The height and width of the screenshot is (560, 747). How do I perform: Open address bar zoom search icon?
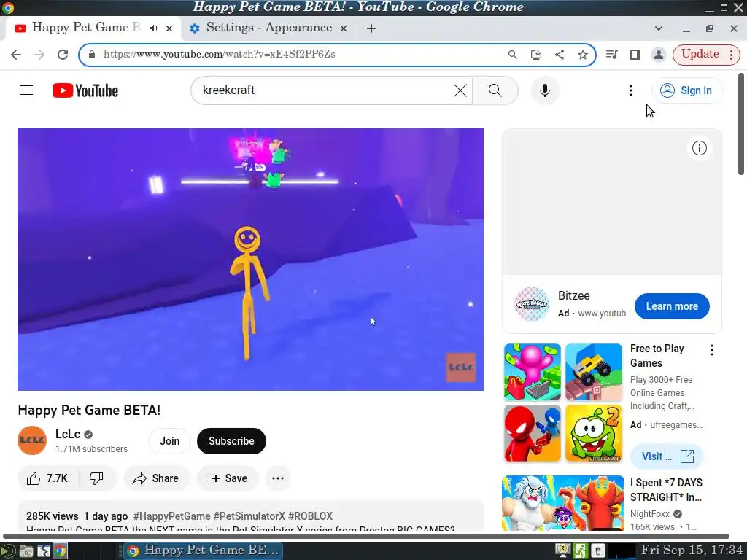click(513, 55)
